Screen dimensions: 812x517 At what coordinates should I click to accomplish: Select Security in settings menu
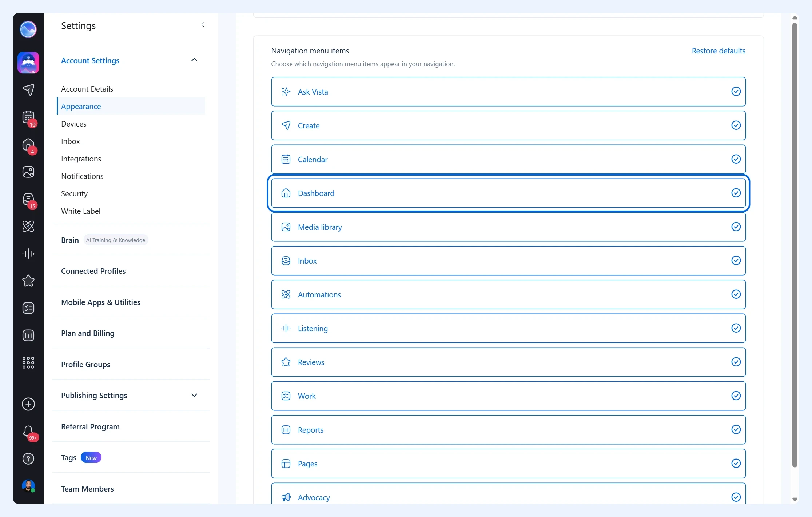(74, 193)
